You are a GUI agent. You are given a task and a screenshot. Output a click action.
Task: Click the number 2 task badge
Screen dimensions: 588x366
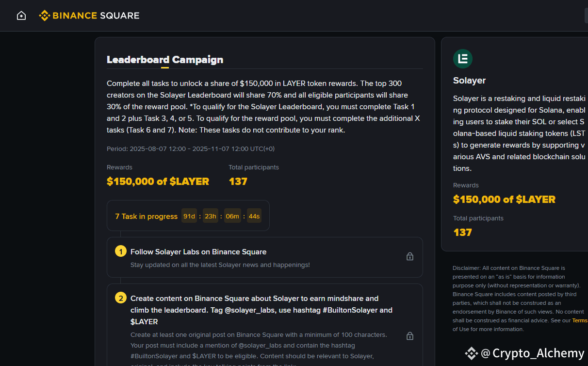pos(120,298)
